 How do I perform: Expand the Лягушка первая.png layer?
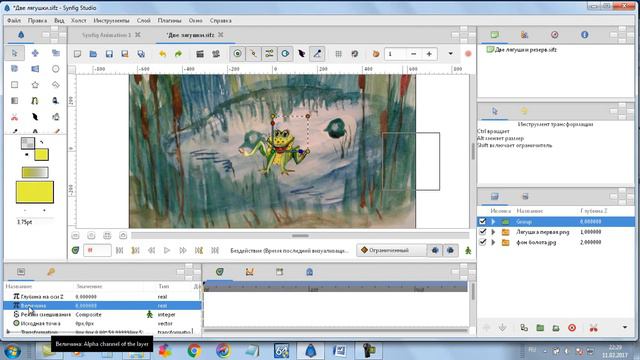[493, 232]
